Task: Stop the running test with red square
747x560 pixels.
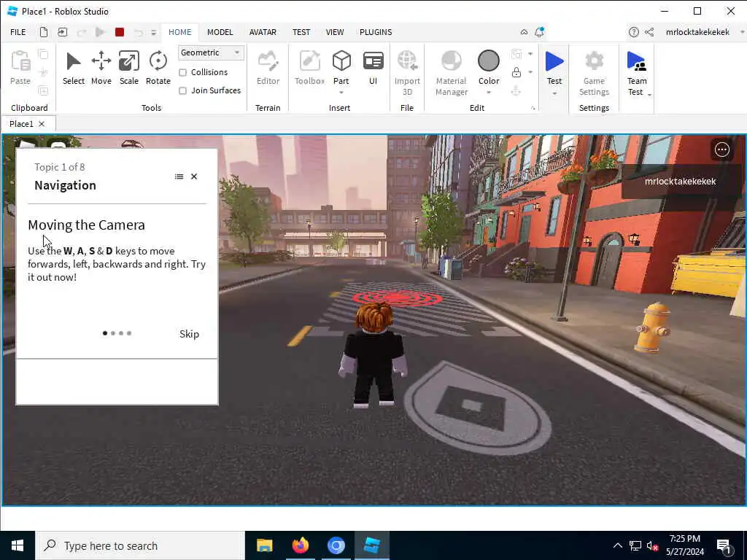Action: (120, 32)
